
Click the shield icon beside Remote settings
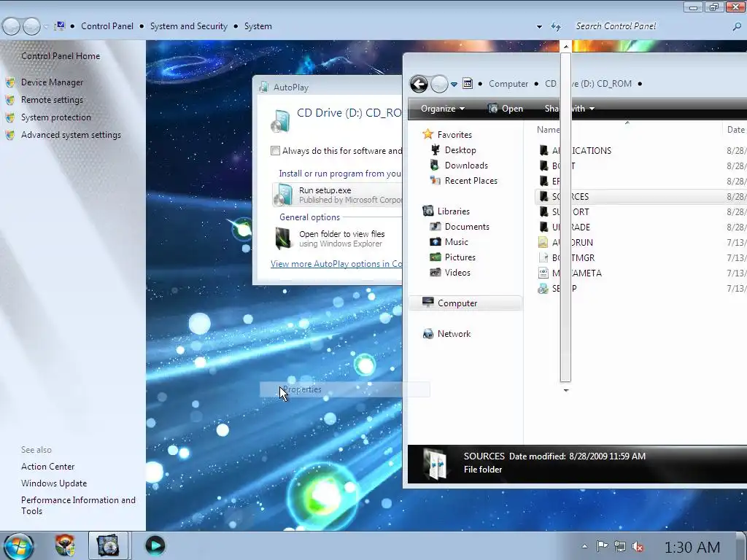[10, 100]
